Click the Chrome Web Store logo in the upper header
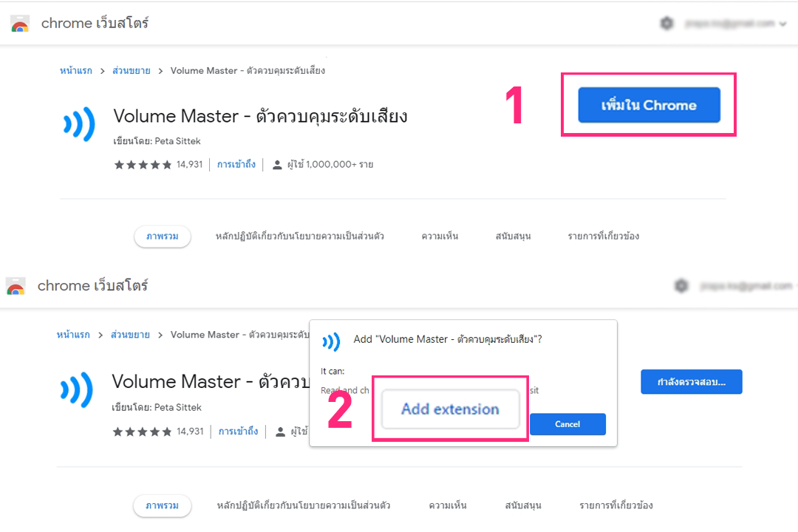The image size is (798, 532). point(20,24)
